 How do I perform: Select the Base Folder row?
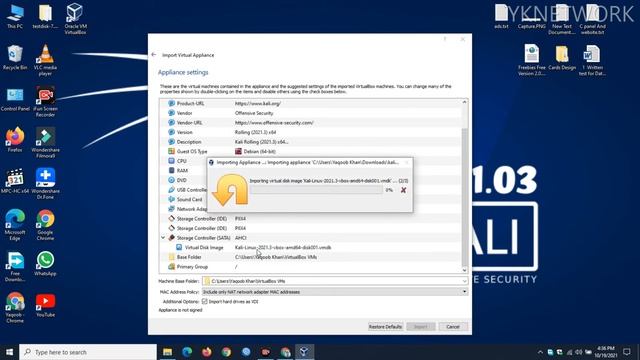[x=310, y=257]
